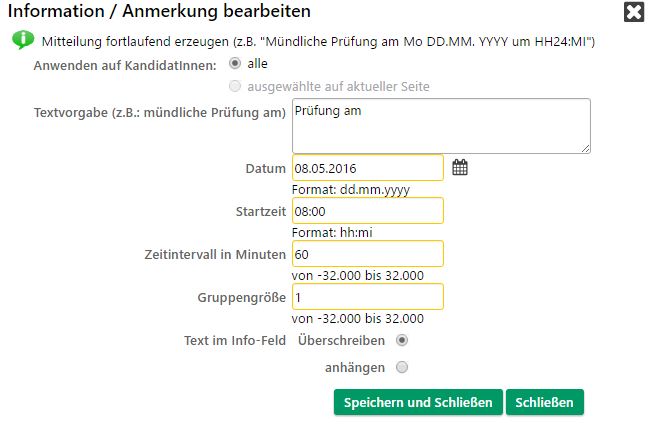Screen dimensions: 646x433
Task: Click the green info speech bubble icon
Action: [23, 40]
